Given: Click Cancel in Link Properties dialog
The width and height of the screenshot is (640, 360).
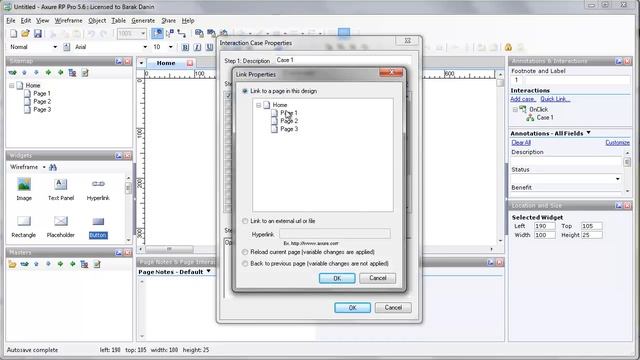Looking at the screenshot, I should point(378,278).
